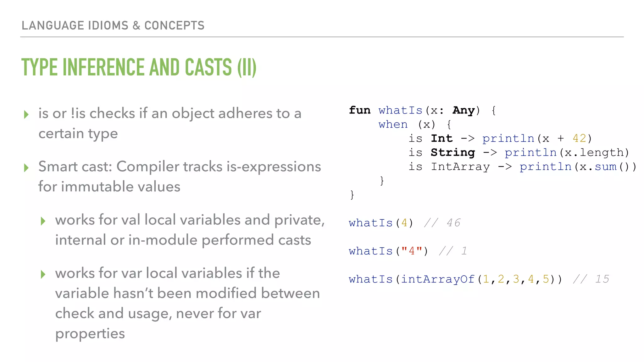Image resolution: width=644 pixels, height=362 pixels.
Task: Click the title 'TYPE INFERENCE AND CASTS (II)'
Action: coord(139,67)
